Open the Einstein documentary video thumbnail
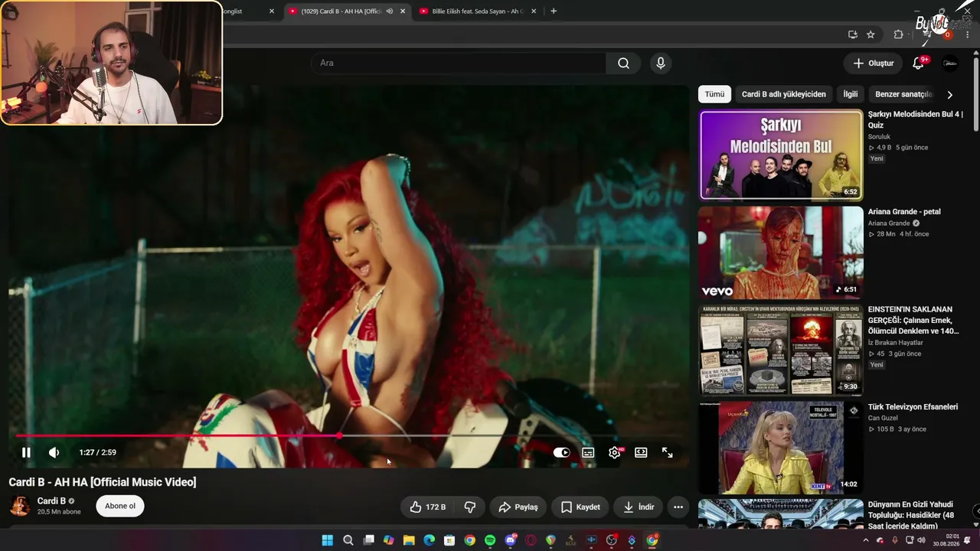Image resolution: width=980 pixels, height=551 pixels. point(781,350)
